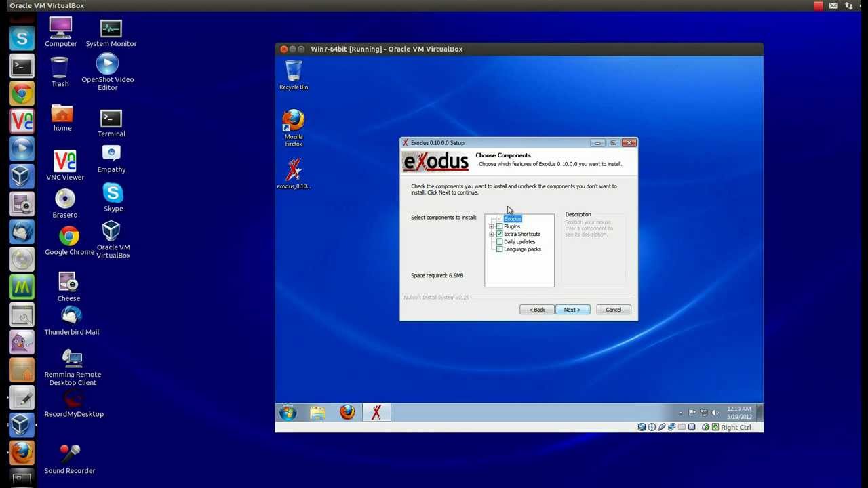Select the Exodus setup taskbar button
The image size is (868, 488).
[x=376, y=412]
